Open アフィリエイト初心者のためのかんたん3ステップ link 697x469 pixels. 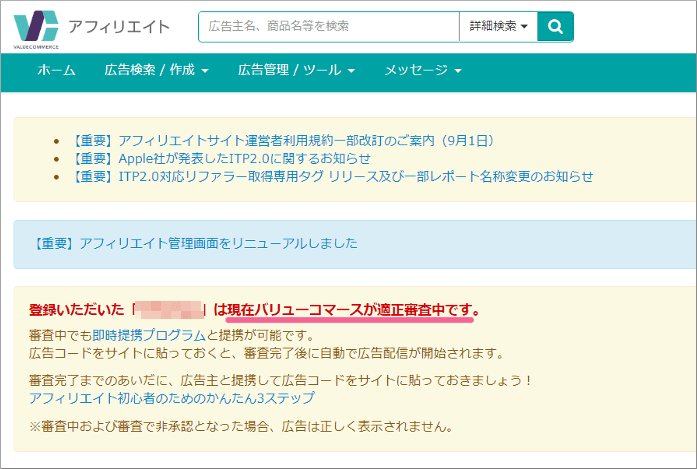(x=172, y=398)
